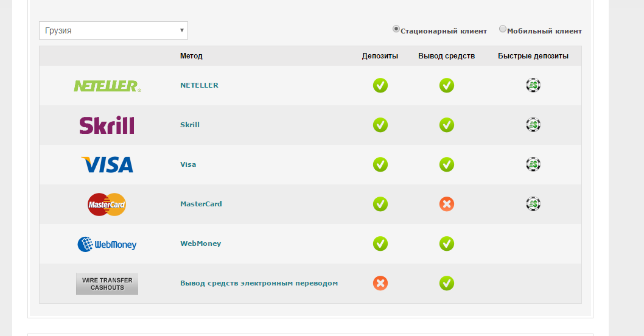Open the NETELLER method link

coord(199,85)
